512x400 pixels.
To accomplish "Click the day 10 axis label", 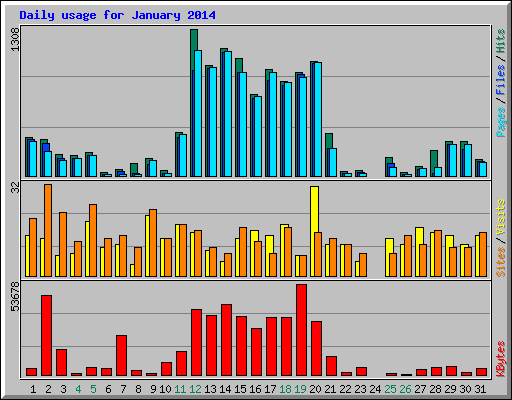I will click(x=165, y=389).
